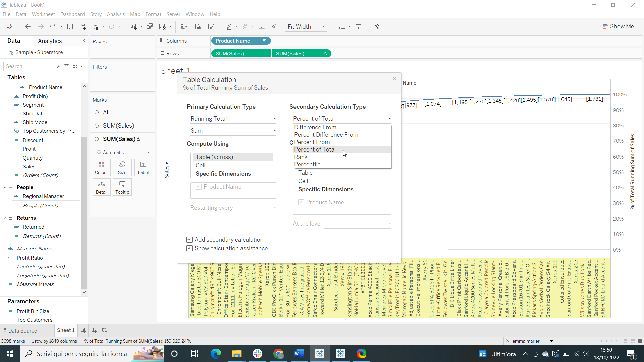
Task: Open the Tooltip editor from the Marks card
Action: tap(122, 187)
